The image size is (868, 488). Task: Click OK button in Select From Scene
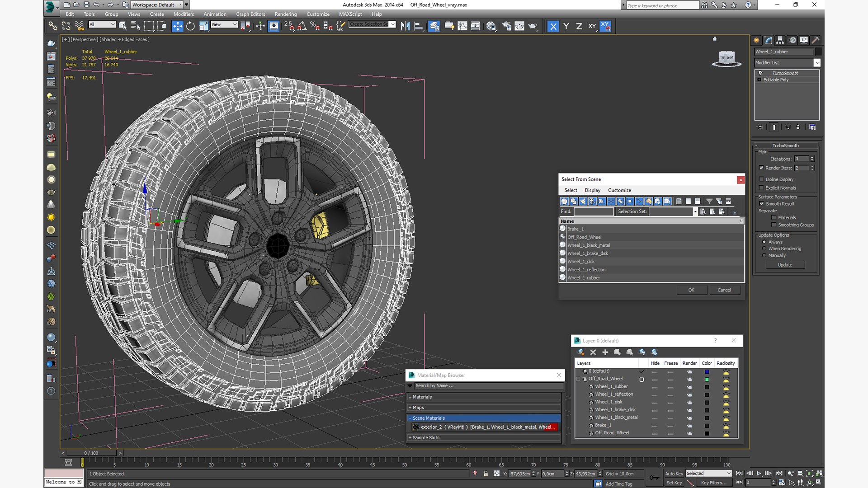click(691, 289)
